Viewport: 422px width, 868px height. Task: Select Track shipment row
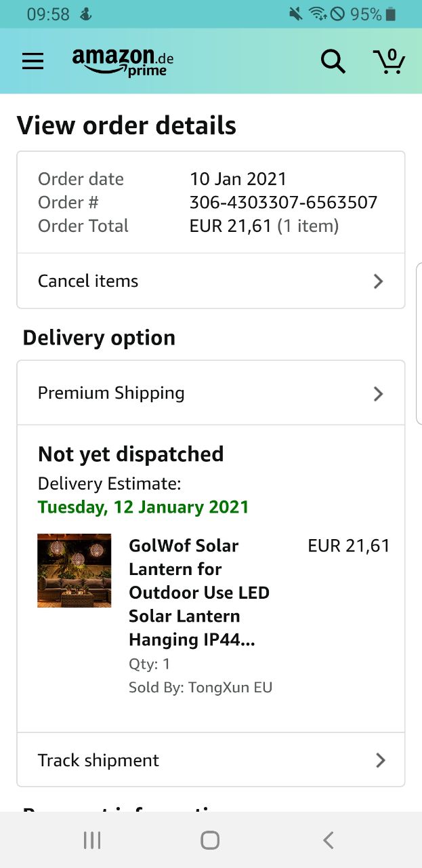(98, 761)
